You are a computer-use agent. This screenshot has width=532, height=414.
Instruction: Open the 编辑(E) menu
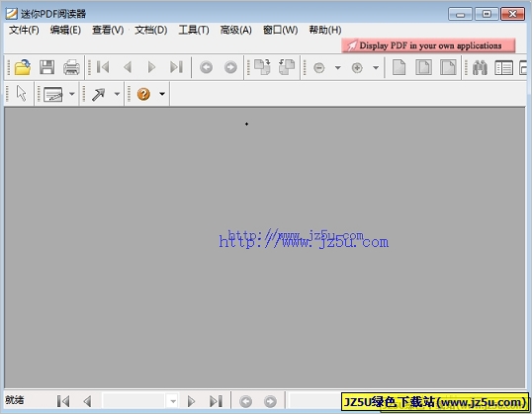pyautogui.click(x=65, y=31)
